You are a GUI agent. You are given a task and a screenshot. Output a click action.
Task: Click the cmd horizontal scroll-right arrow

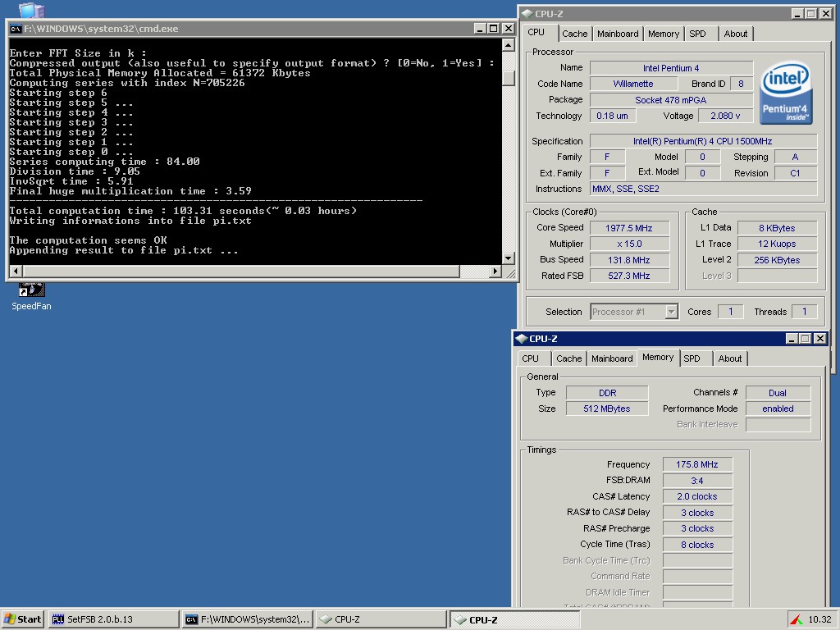(x=496, y=271)
